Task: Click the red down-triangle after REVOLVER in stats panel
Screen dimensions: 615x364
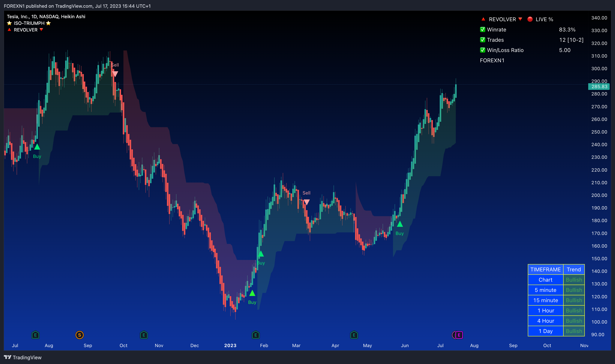Action: 520,19
